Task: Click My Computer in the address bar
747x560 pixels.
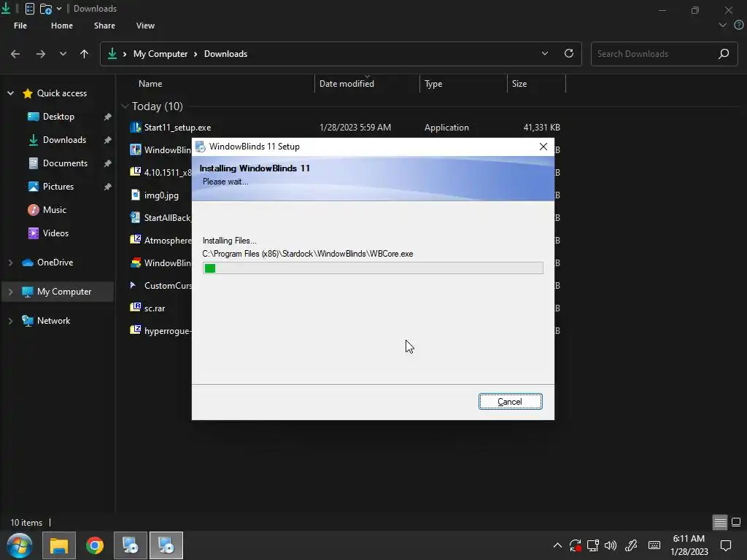Action: tap(160, 54)
